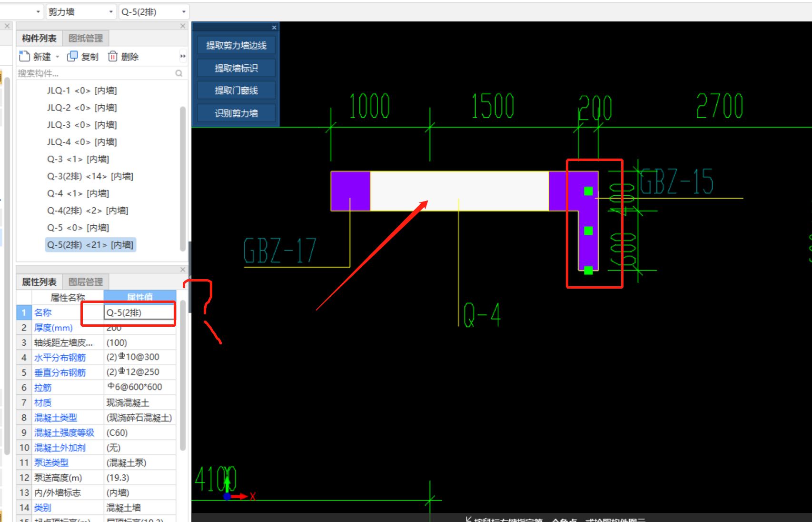Switch to 图纸管理 tab

86,38
